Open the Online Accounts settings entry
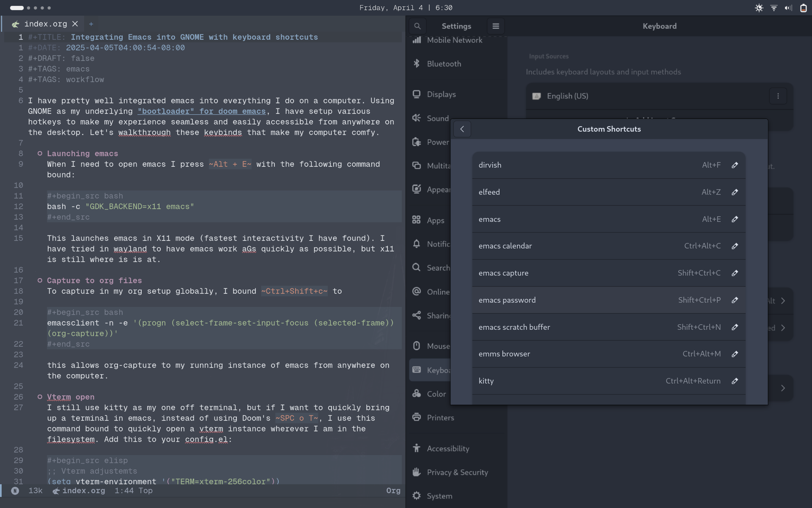The image size is (812, 508). coord(430,292)
